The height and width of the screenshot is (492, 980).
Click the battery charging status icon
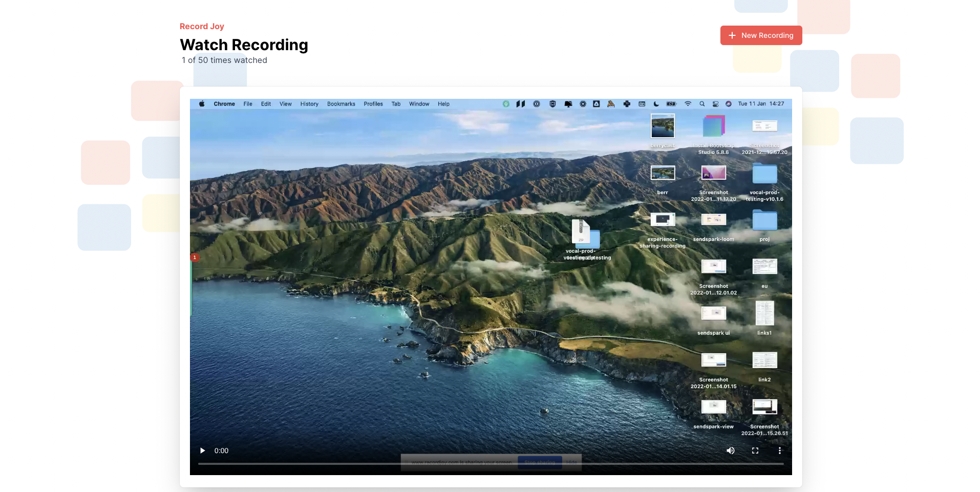click(x=671, y=104)
